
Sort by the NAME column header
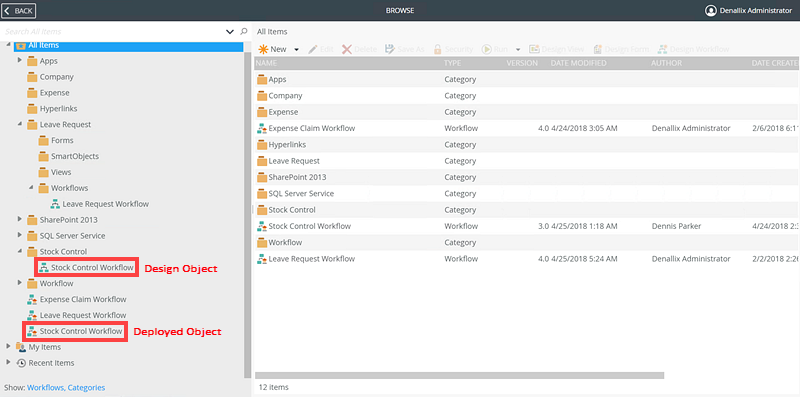[266, 63]
